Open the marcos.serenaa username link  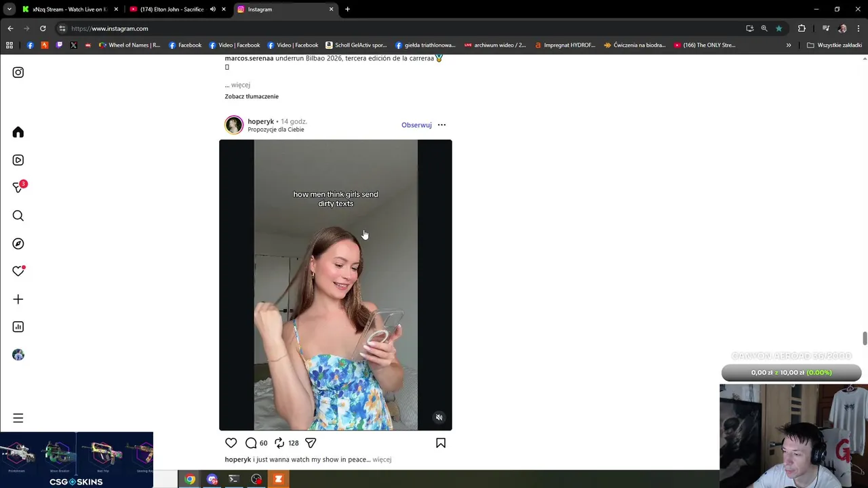pyautogui.click(x=249, y=58)
